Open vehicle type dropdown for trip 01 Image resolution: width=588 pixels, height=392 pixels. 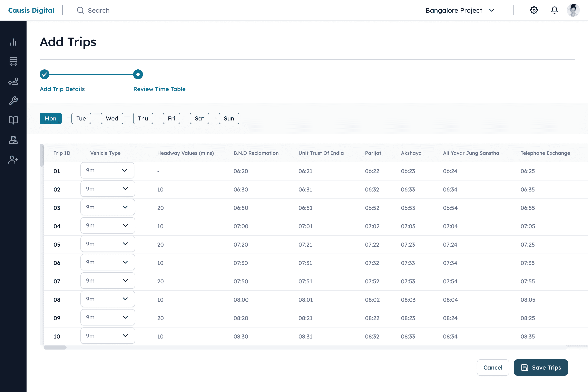coord(107,170)
